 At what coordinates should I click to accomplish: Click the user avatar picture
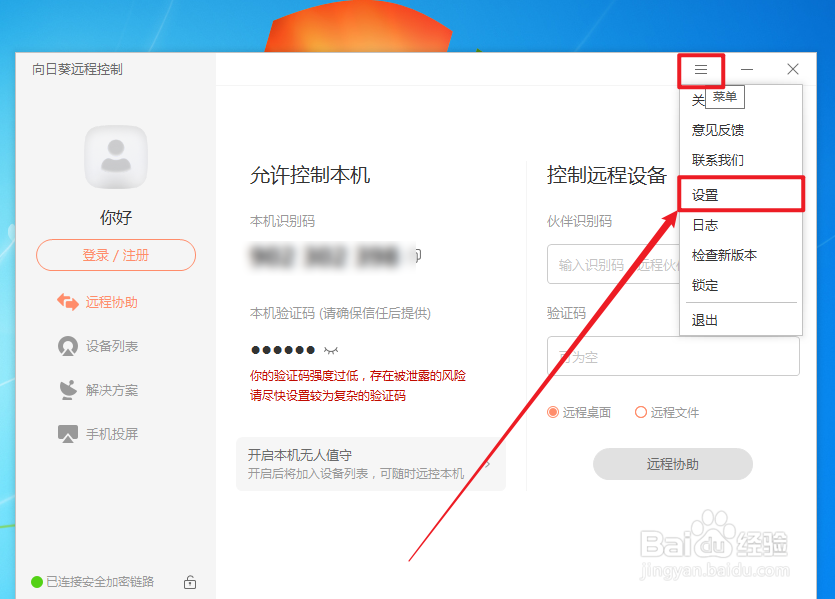[x=116, y=157]
